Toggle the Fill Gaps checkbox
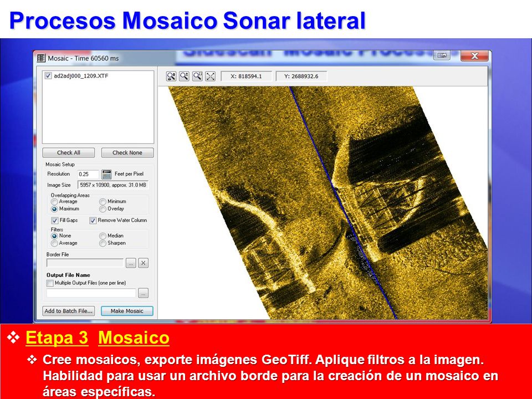This screenshot has width=532, height=399. [x=55, y=221]
